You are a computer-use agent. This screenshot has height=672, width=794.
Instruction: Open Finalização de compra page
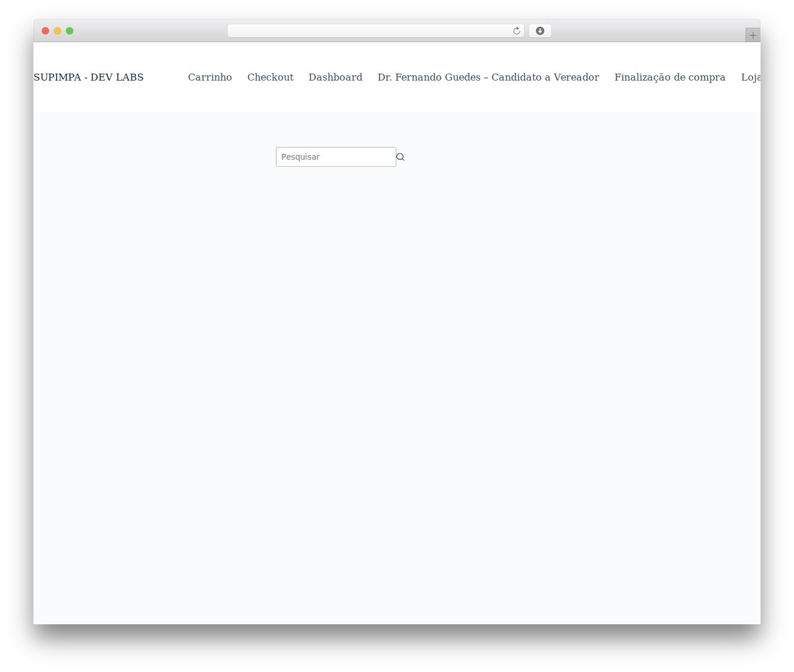pos(670,77)
